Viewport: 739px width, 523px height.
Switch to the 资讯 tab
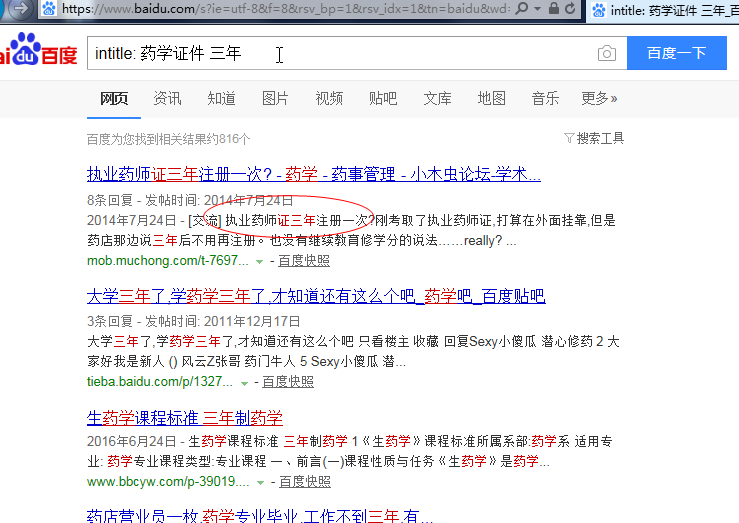click(167, 98)
